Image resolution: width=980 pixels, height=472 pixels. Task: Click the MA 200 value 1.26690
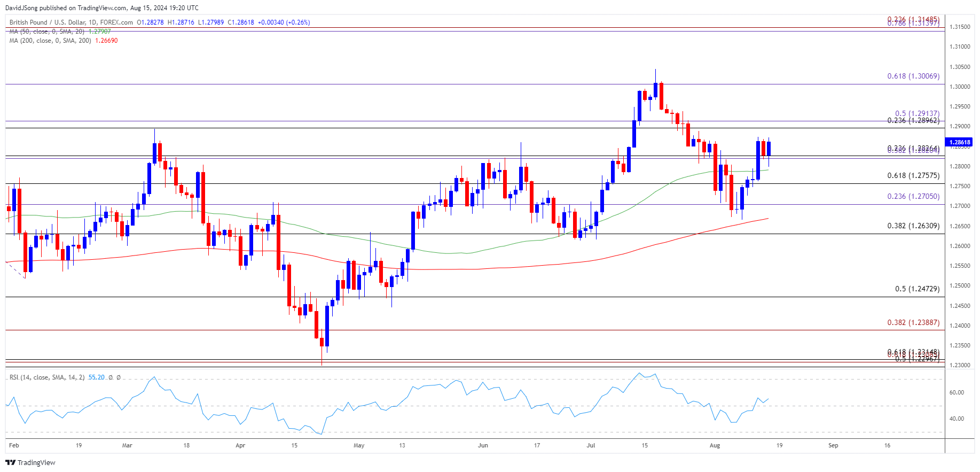106,41
